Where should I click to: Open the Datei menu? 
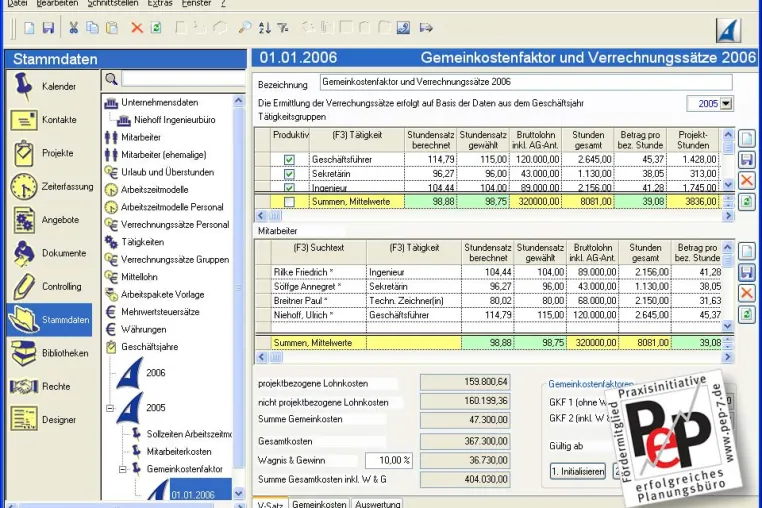point(17,3)
